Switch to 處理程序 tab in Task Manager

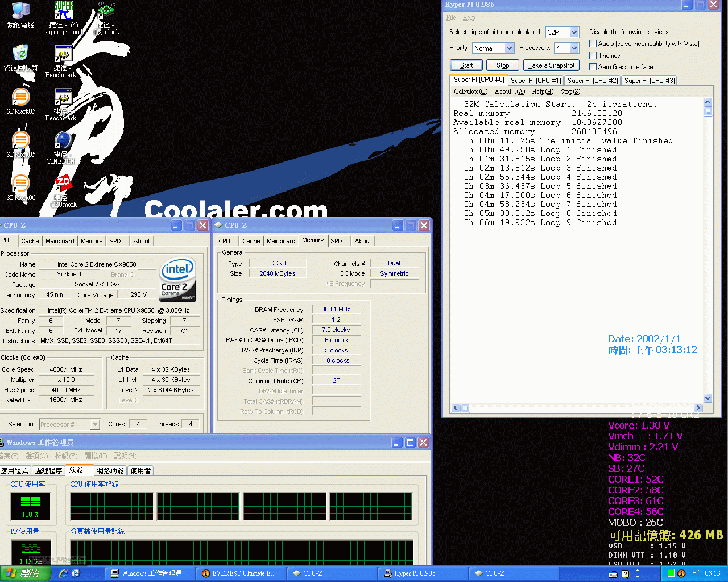coord(48,471)
